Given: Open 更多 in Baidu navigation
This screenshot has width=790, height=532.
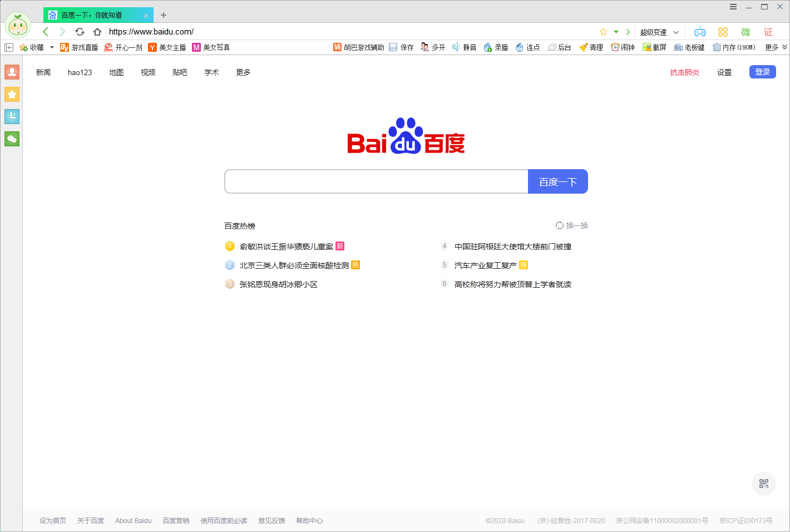Looking at the screenshot, I should tap(243, 72).
